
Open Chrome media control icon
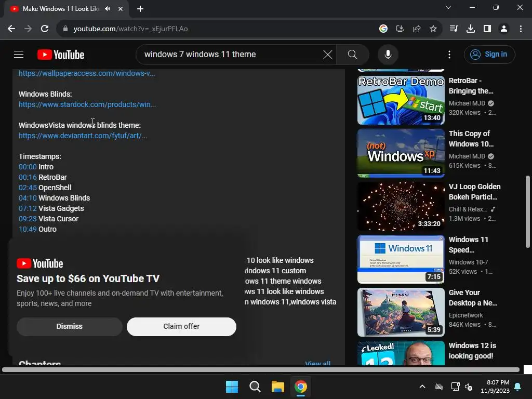tap(454, 29)
